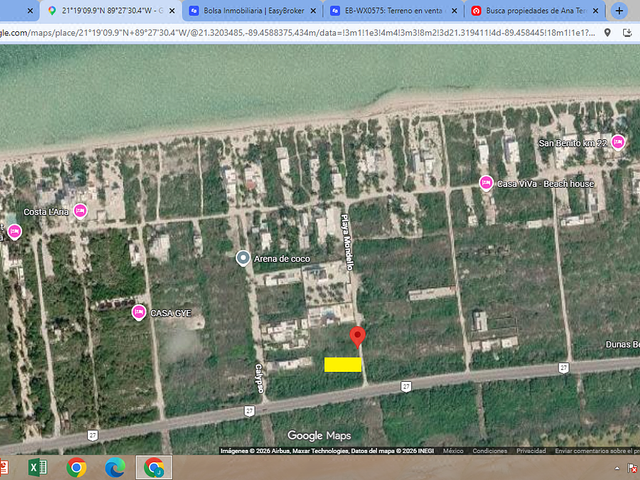Click highway 27 shield on the right side

click(x=564, y=368)
